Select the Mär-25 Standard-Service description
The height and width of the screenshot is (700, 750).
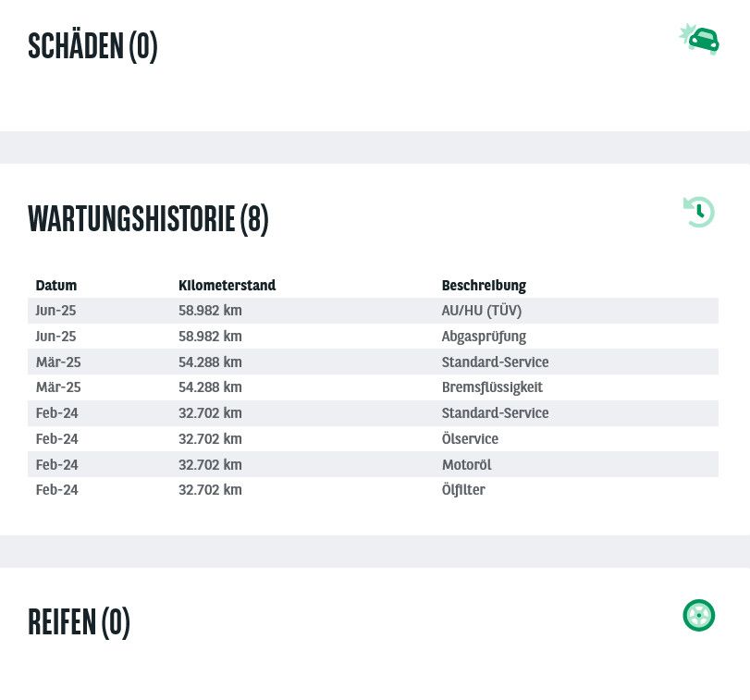click(x=495, y=362)
